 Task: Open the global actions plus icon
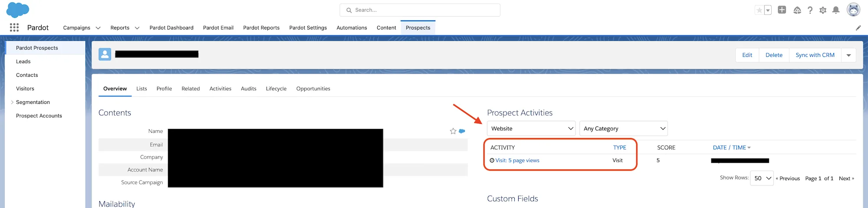782,10
